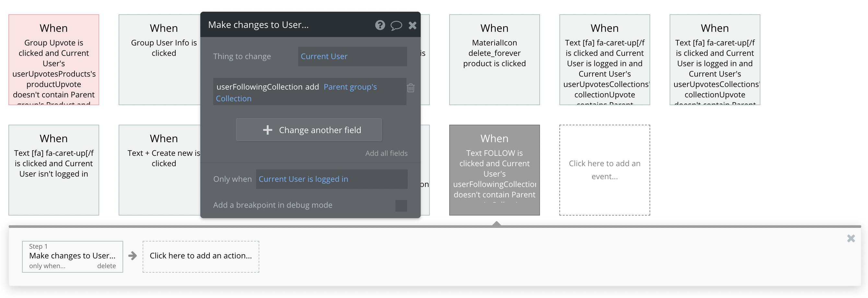Click here to add an event
Viewport: 868px width, 298px height.
[604, 170]
